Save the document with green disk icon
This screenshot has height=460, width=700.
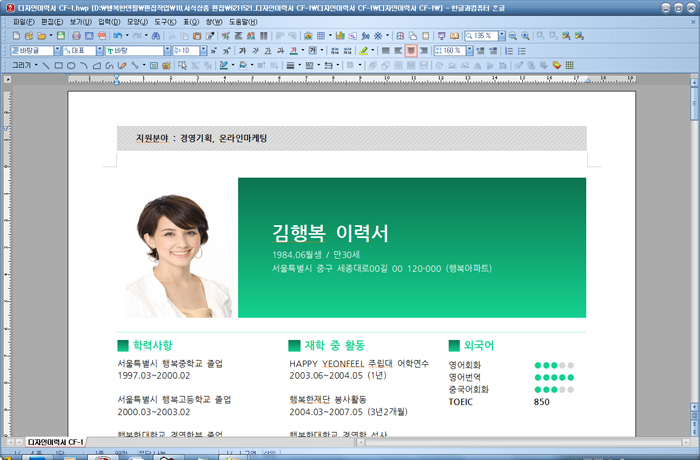61,36
